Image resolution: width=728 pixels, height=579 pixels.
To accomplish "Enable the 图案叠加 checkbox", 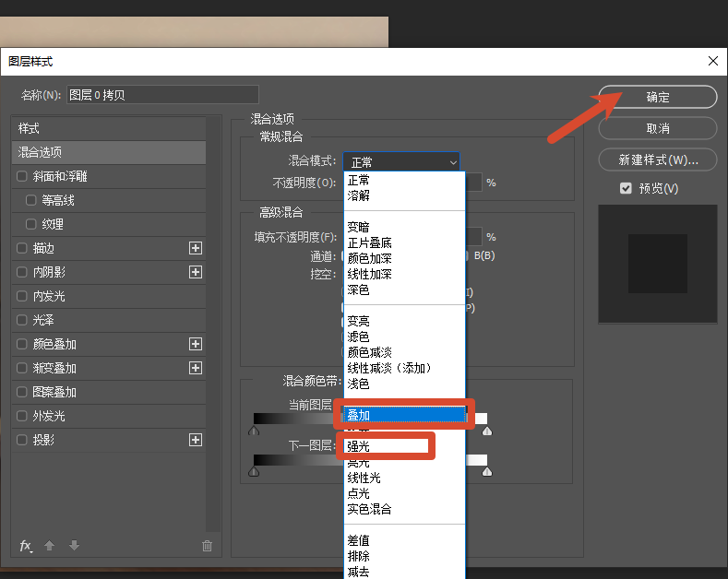I will click(22, 392).
